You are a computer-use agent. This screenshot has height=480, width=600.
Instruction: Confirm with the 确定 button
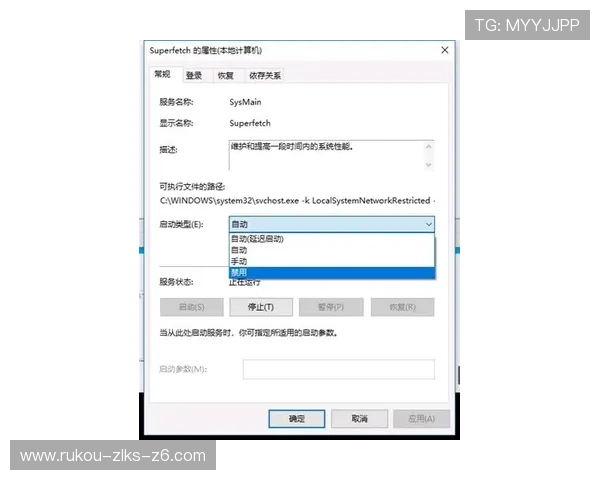[x=297, y=419]
